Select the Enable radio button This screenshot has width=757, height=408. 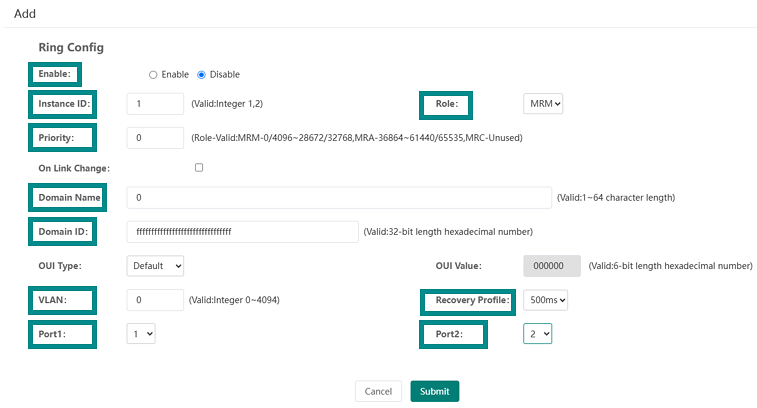(153, 75)
